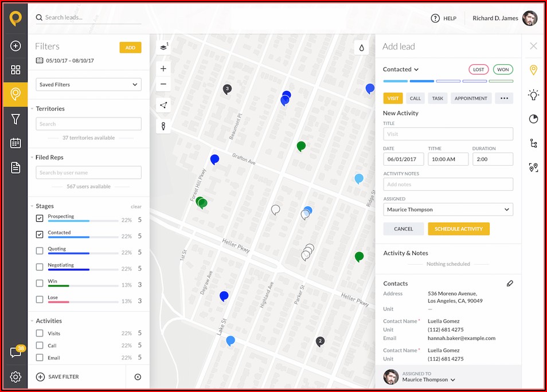
Task: Click the pencil icon beside Contacts
Action: (510, 283)
